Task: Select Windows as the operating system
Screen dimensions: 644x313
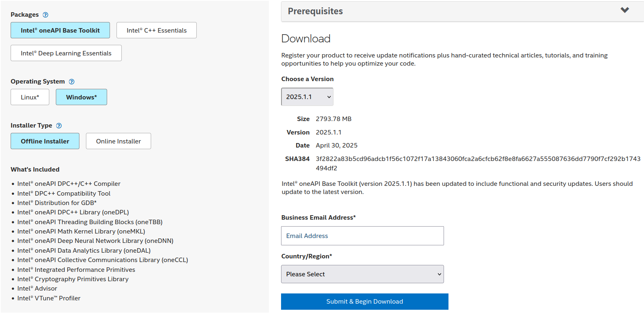Action: click(x=81, y=97)
